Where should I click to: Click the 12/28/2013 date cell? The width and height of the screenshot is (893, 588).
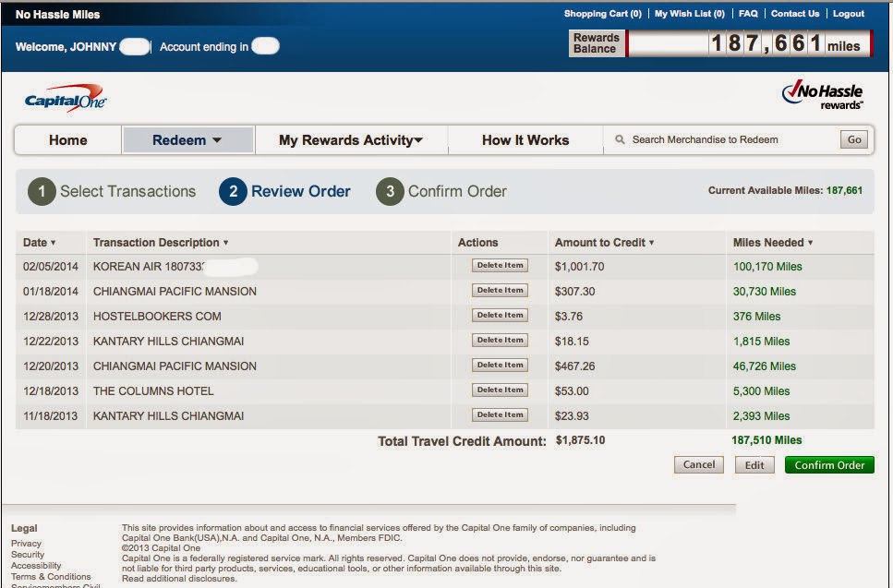51,317
